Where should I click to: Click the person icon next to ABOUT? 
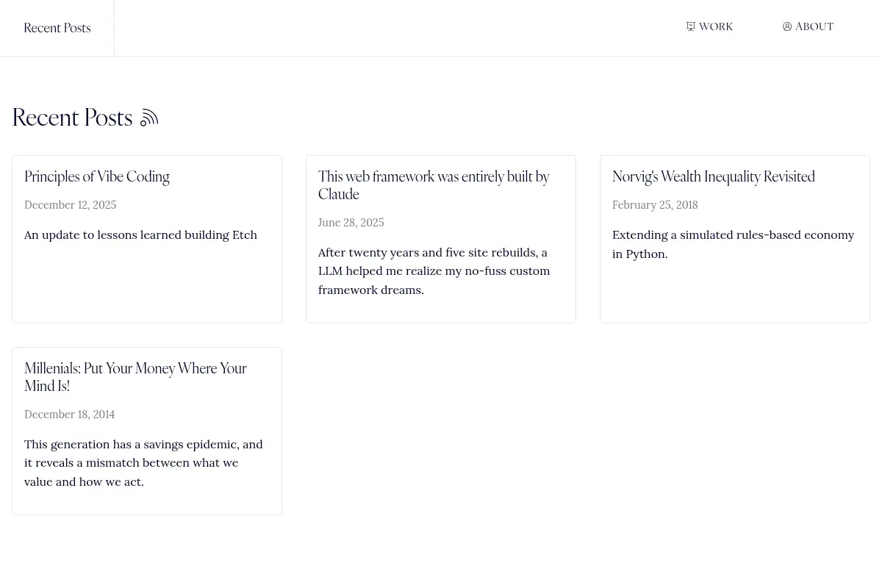[x=787, y=26]
